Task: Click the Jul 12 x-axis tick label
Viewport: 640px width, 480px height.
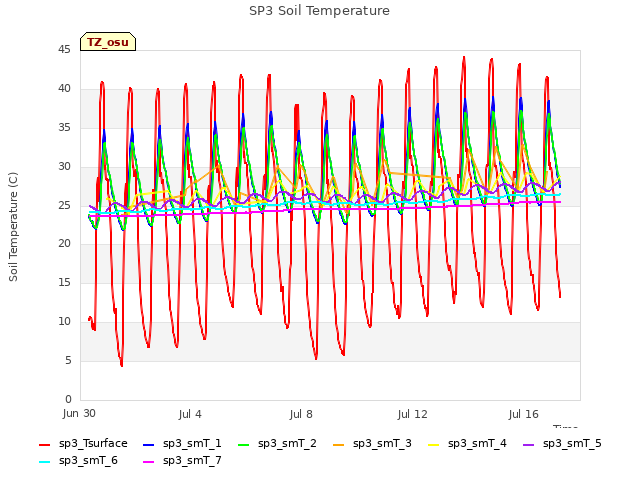Action: pyautogui.click(x=412, y=414)
